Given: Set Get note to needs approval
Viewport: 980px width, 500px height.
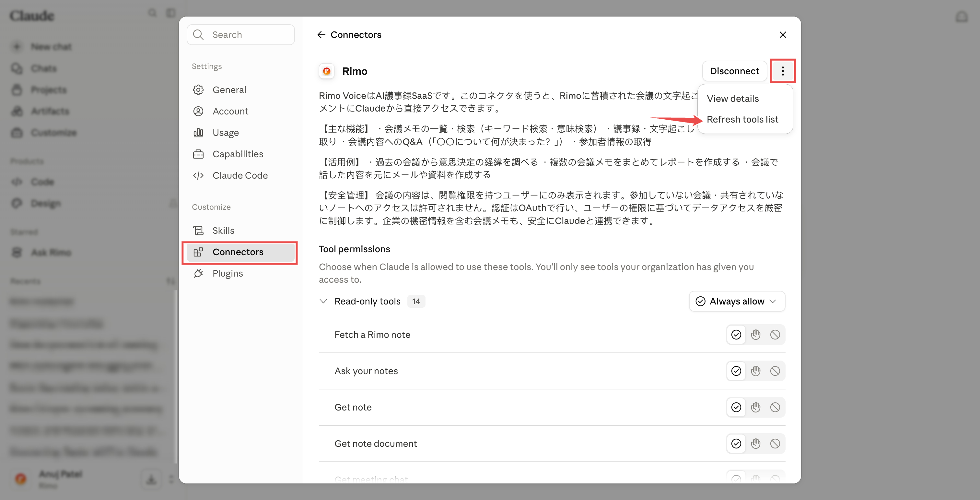Looking at the screenshot, I should (x=755, y=407).
